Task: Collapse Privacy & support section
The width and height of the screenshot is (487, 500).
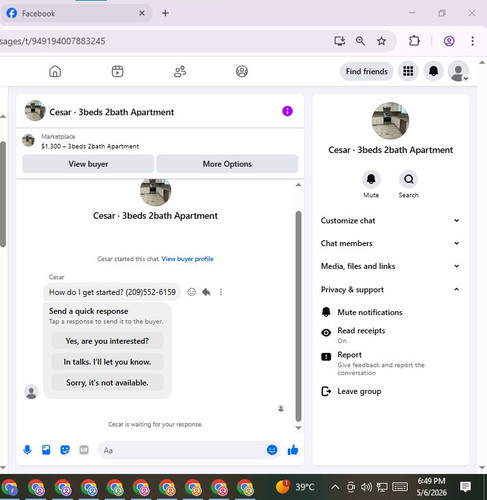Action: [x=390, y=289]
